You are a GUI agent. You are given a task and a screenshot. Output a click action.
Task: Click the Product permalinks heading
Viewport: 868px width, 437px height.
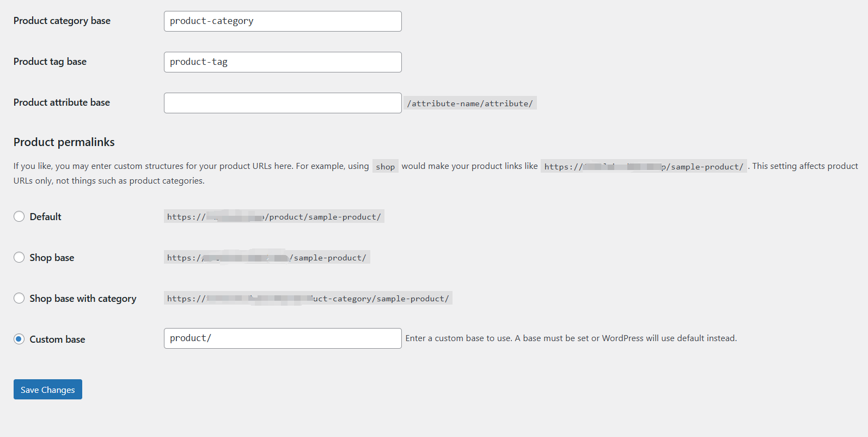point(64,142)
